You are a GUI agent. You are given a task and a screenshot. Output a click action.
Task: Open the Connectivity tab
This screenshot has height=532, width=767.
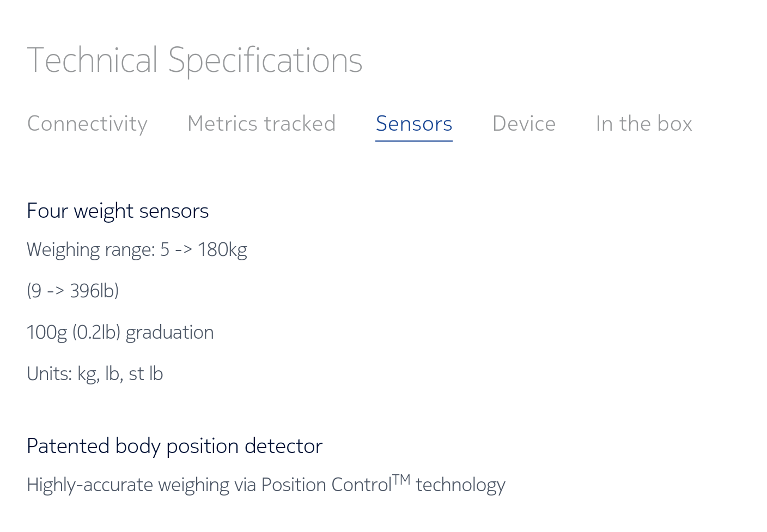click(x=87, y=124)
